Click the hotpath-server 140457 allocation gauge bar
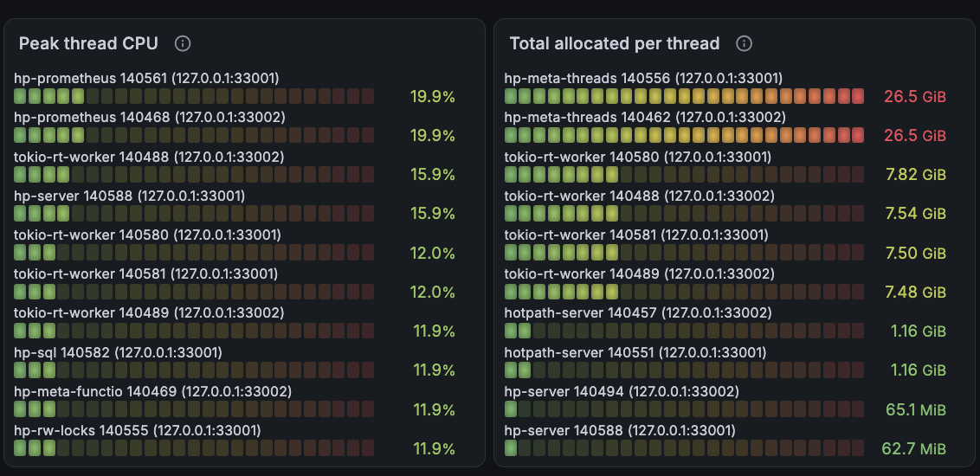Image resolution: width=980 pixels, height=476 pixels. click(x=684, y=331)
